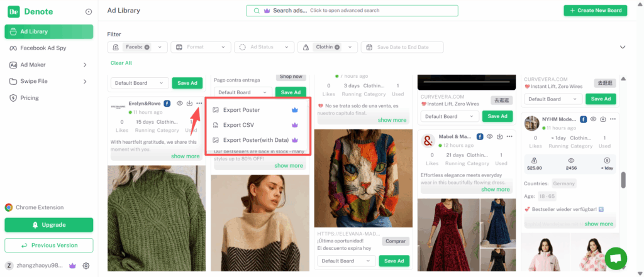644x277 pixels.
Task: Open Chrome Extension link
Action: click(x=35, y=207)
